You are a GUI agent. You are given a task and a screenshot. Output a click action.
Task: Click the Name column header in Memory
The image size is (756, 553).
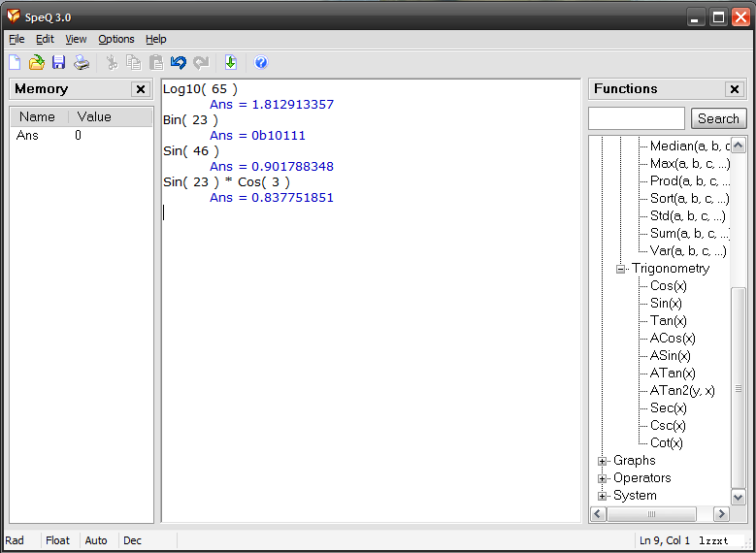(40, 117)
